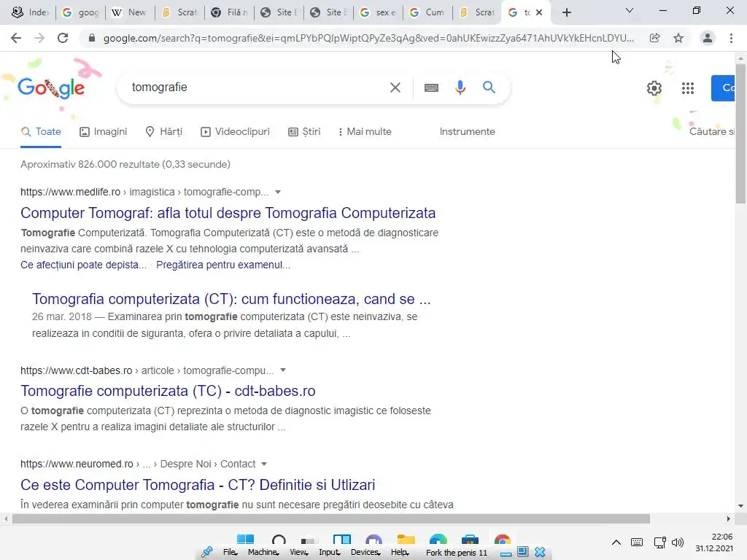
Task: Click the VirtualBox toolbar pin icon
Action: 206,553
